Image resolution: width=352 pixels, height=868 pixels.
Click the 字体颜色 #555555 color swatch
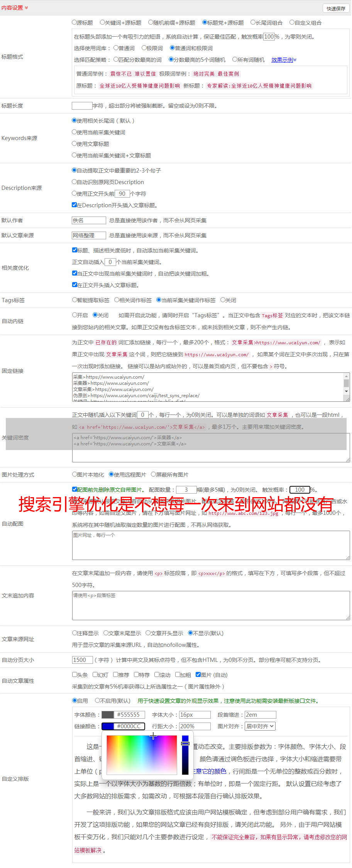coord(108,715)
